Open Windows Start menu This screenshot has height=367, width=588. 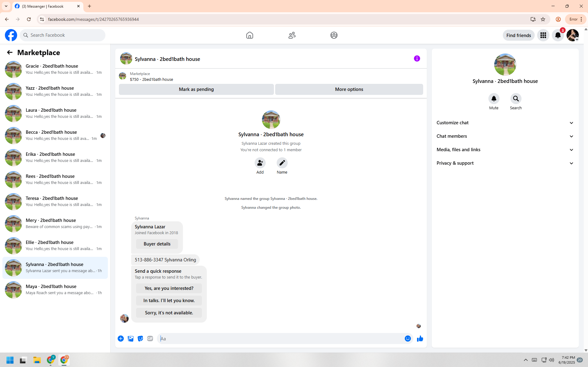pyautogui.click(x=10, y=360)
